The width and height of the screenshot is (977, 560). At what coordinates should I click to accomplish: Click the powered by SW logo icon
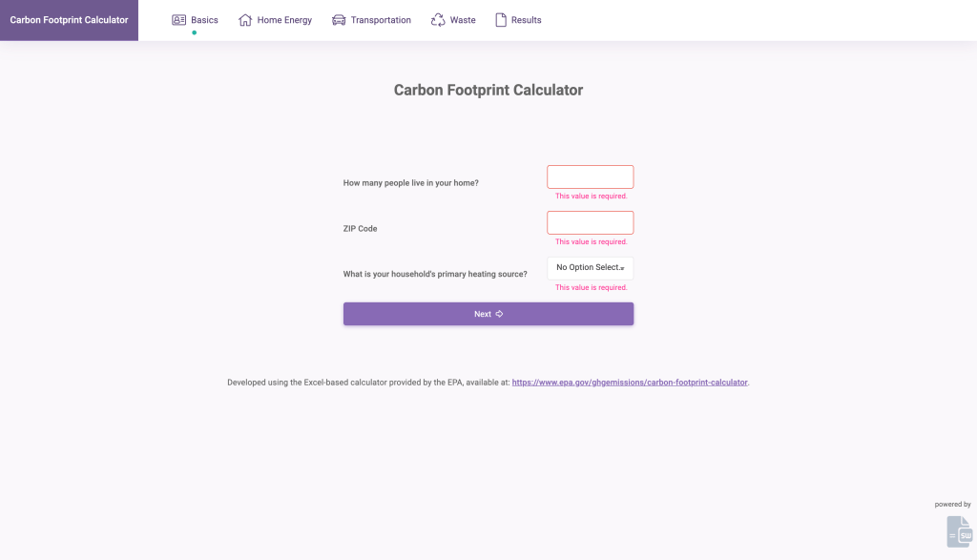pyautogui.click(x=960, y=531)
